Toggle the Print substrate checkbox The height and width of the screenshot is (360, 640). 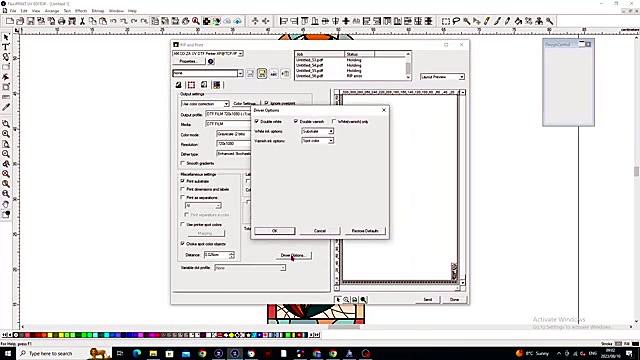183,181
